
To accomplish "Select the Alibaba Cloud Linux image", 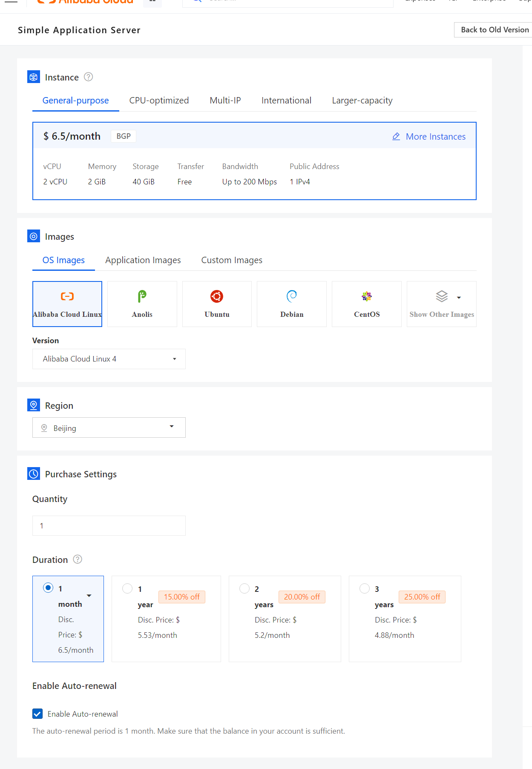I will coord(67,304).
